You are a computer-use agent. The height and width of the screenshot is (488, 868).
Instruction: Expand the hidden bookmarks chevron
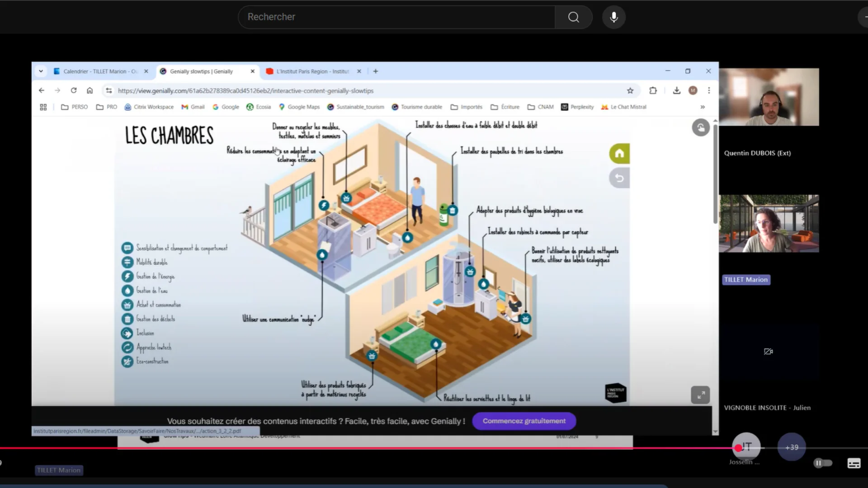703,107
